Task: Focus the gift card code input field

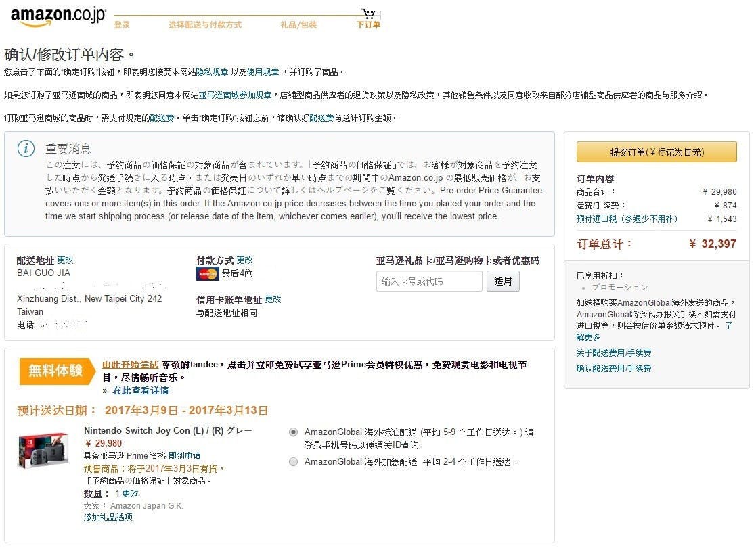Action: 429,281
